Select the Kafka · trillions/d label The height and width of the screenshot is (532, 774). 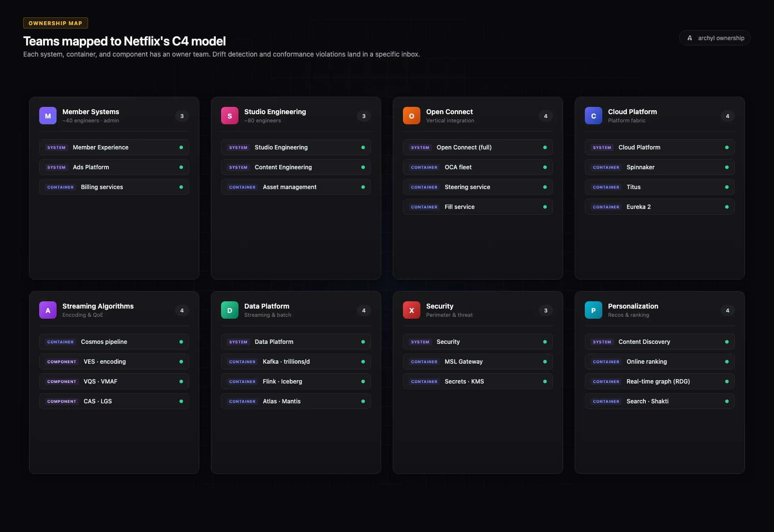286,362
